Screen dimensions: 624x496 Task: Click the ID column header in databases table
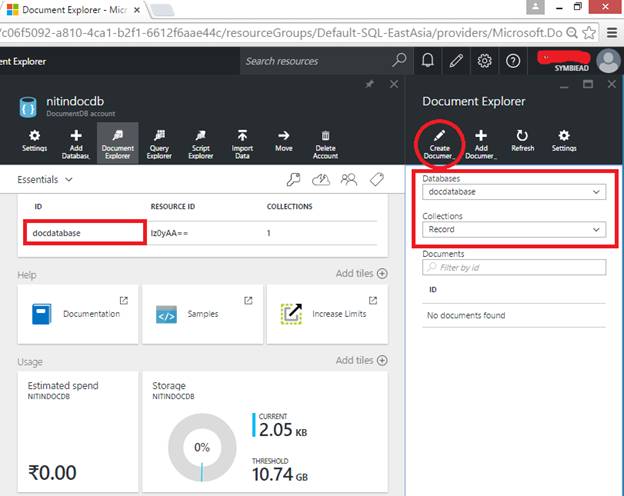pos(38,207)
